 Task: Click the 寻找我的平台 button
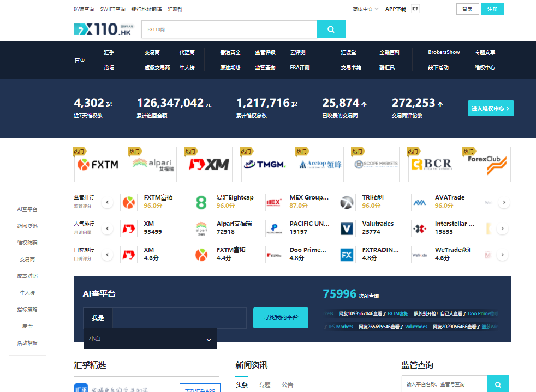(281, 317)
